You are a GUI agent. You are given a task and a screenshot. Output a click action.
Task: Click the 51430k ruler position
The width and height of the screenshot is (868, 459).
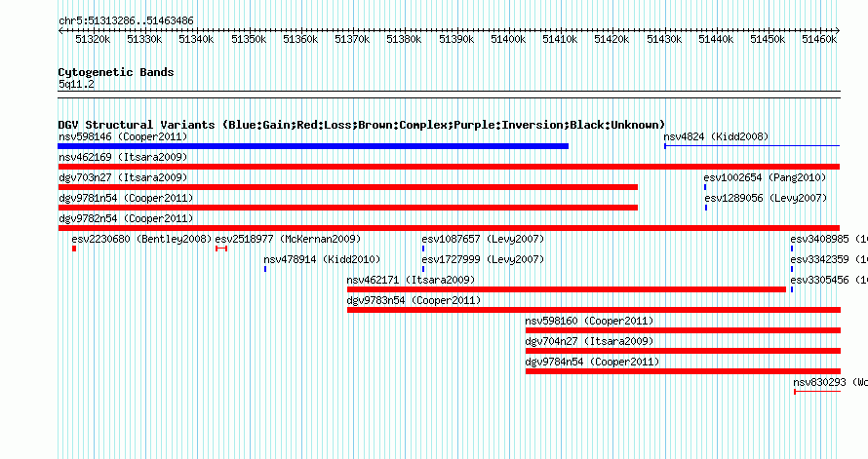point(664,39)
